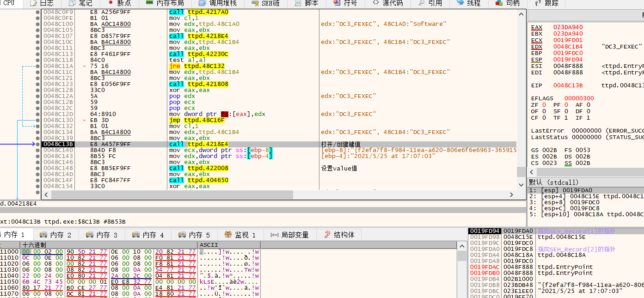Screen dimensions: 644x298
Task: Open the 引用 (References) tab
Action: tap(430, 3)
